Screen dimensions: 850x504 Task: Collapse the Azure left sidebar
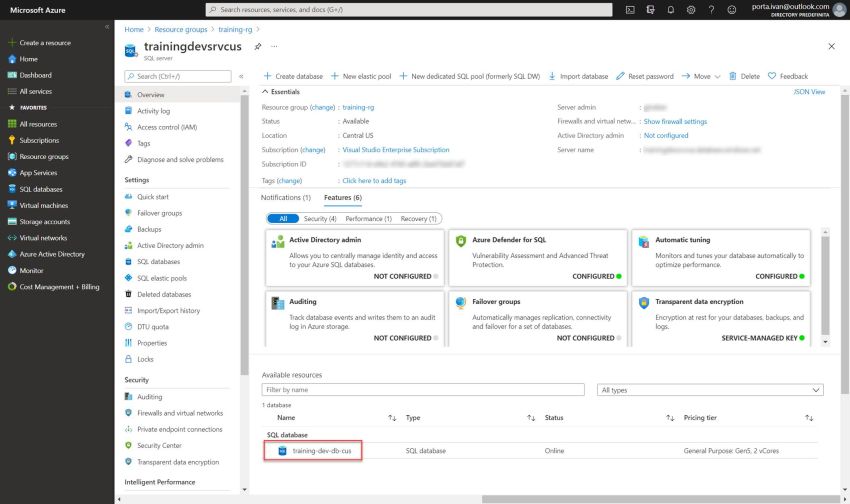click(107, 27)
